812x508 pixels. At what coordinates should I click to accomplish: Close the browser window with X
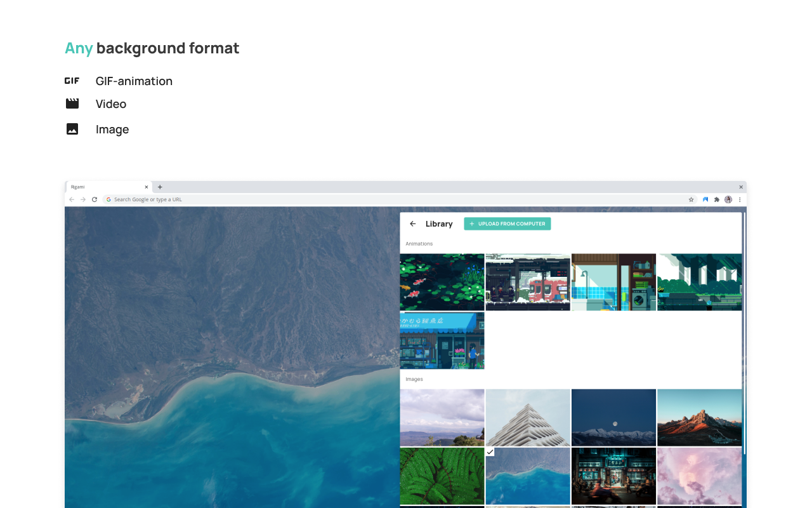pos(740,187)
